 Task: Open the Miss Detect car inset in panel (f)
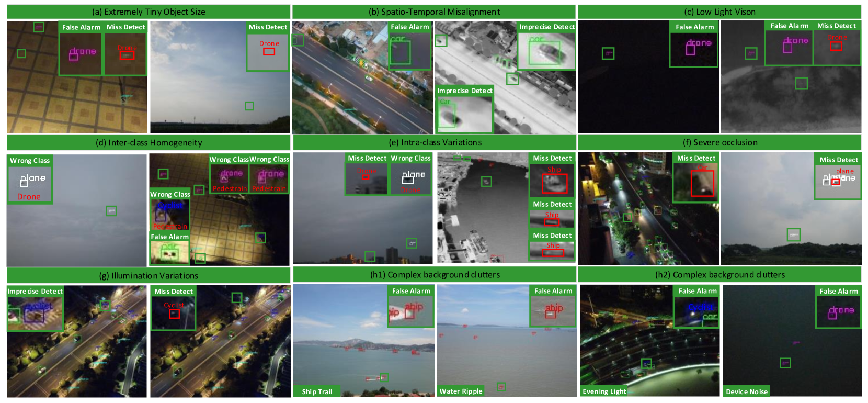point(695,178)
